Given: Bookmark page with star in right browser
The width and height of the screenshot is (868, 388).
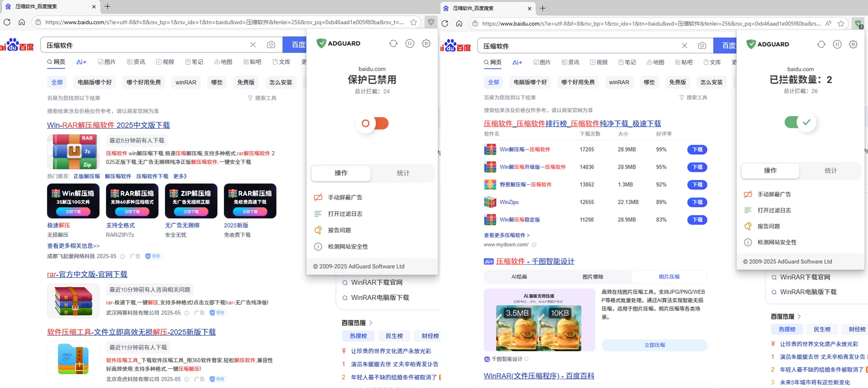Looking at the screenshot, I should click(841, 23).
